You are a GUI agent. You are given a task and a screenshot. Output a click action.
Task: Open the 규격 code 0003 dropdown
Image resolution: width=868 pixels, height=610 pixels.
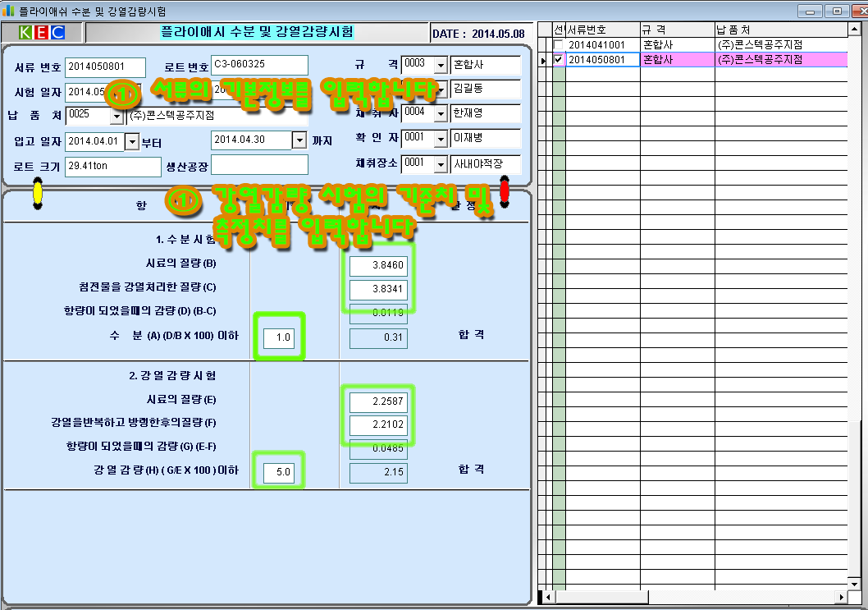(441, 66)
